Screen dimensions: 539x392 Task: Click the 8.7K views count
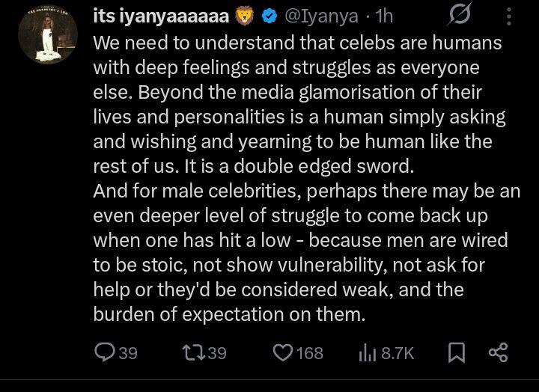pos(398,352)
